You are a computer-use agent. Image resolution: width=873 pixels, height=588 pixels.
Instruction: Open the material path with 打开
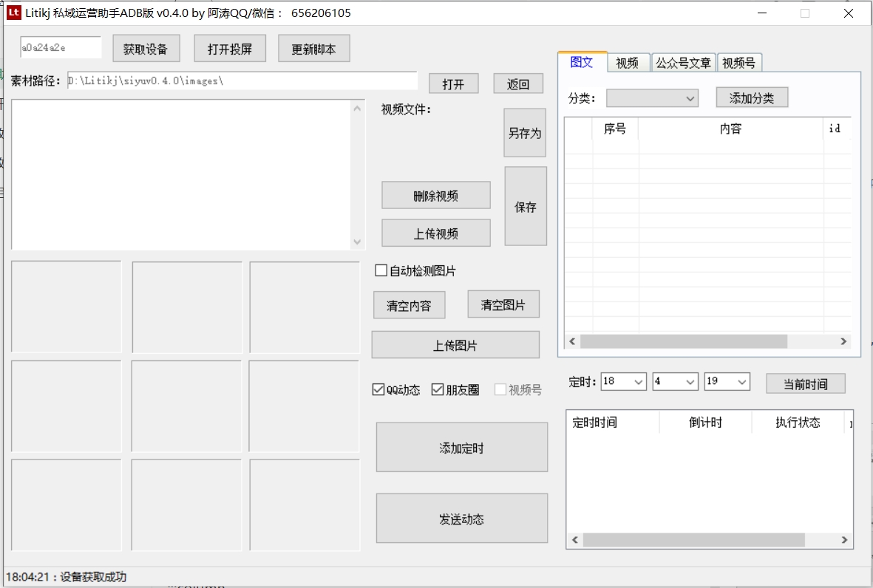pyautogui.click(x=453, y=83)
